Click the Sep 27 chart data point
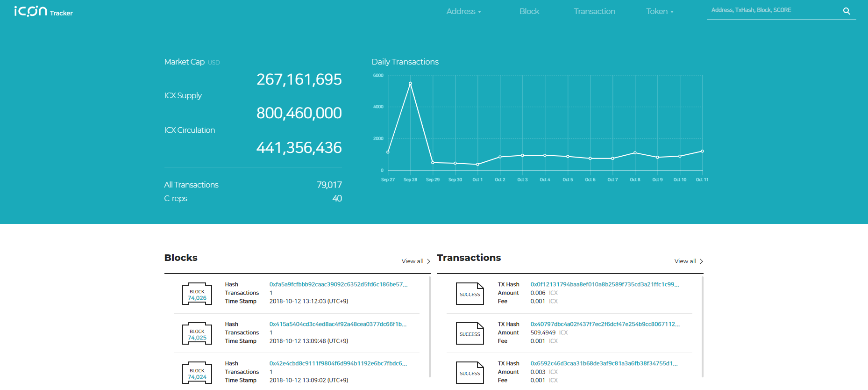This screenshot has width=868, height=390. pyautogui.click(x=388, y=152)
